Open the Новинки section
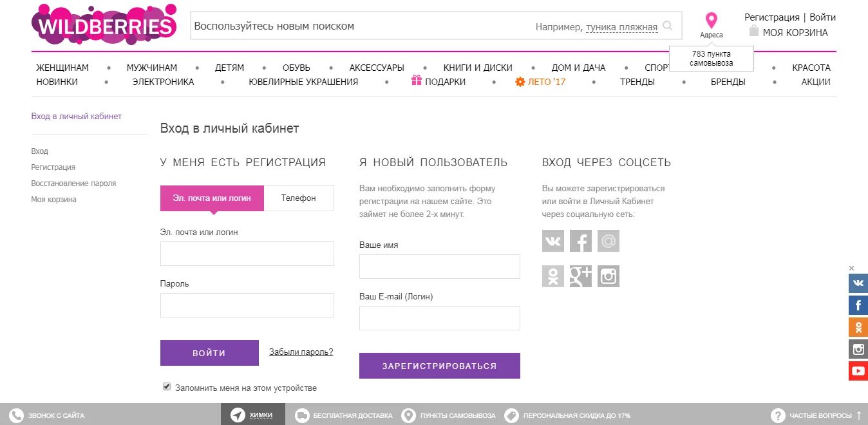Viewport: 868px width, 425px height. point(57,82)
